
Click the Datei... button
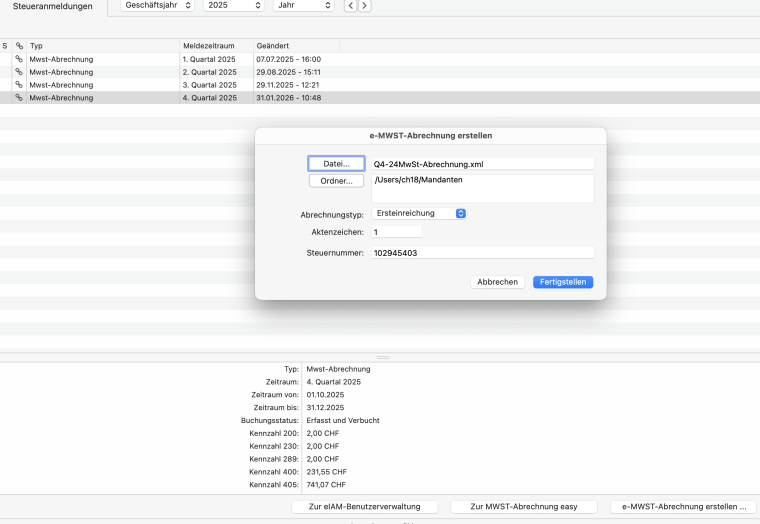(x=335, y=163)
